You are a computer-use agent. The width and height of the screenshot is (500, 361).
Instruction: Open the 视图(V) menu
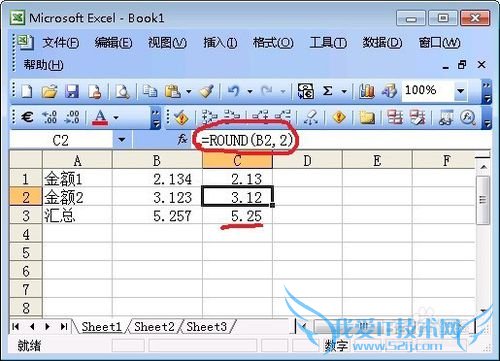[167, 43]
